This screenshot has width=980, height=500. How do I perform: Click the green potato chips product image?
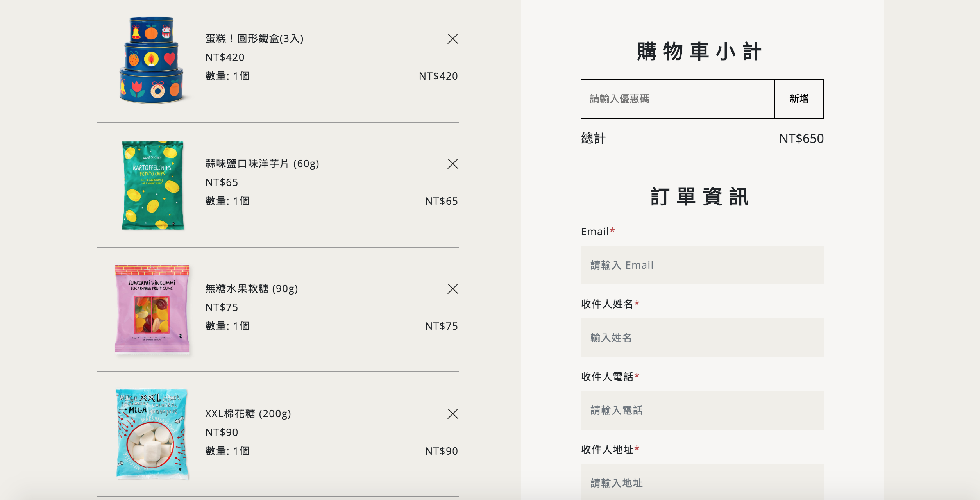point(153,186)
